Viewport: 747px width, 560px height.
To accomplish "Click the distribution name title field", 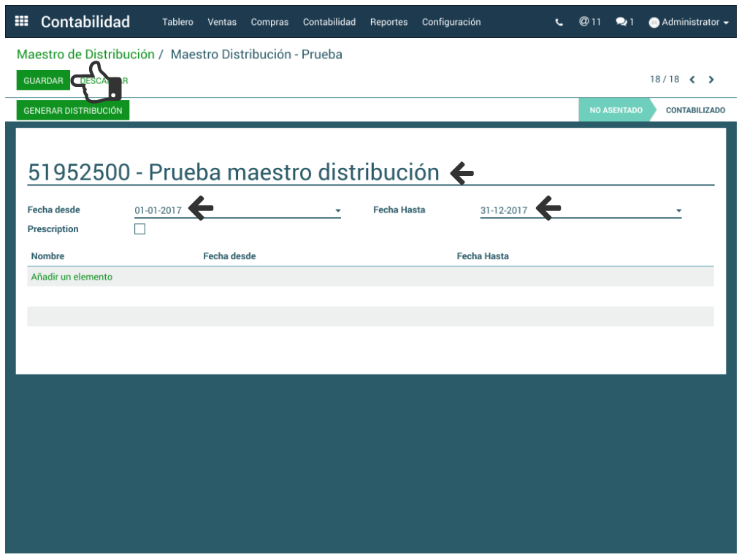I will [234, 172].
